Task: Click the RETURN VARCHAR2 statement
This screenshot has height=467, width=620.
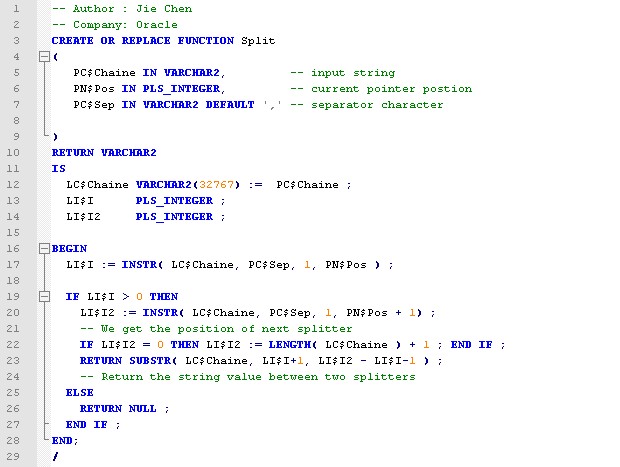Action: [104, 153]
